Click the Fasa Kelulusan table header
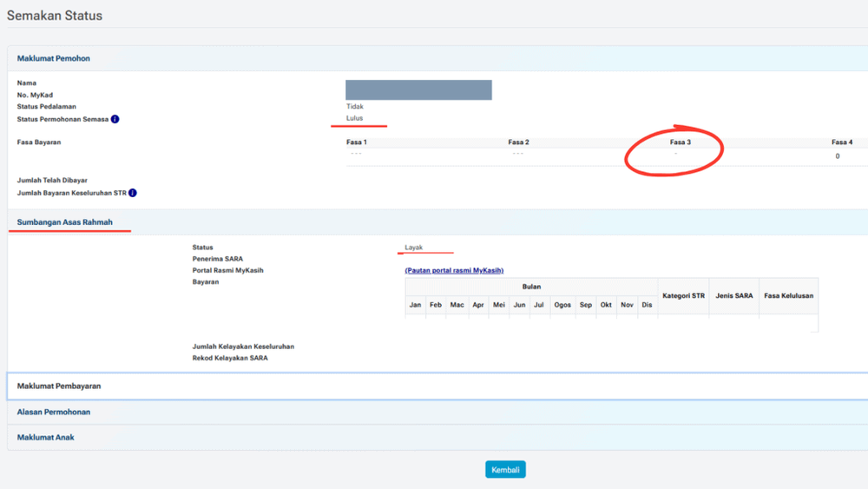This screenshot has width=868, height=489. tap(789, 295)
